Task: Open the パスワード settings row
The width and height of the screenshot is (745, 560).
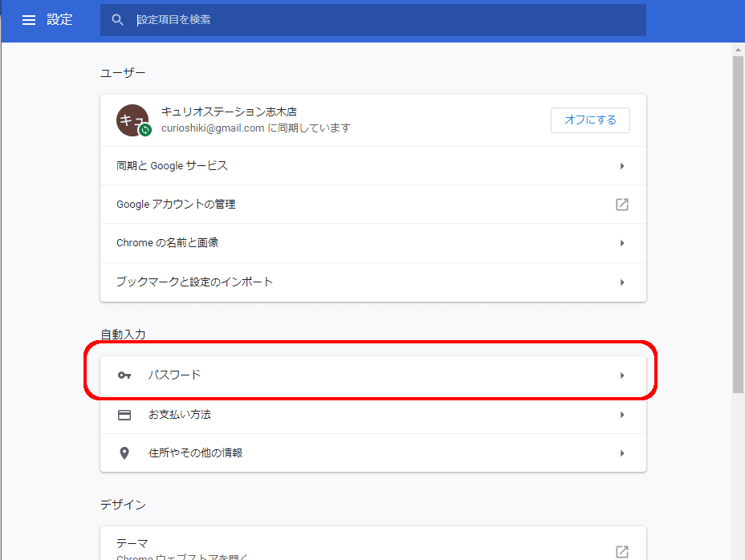Action: coord(373,375)
